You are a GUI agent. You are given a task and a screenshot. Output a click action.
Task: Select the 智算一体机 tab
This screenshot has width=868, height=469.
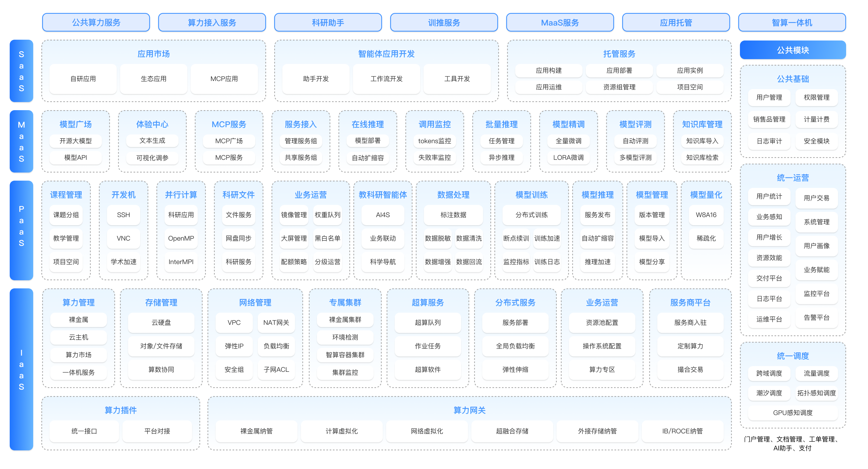[x=792, y=23]
